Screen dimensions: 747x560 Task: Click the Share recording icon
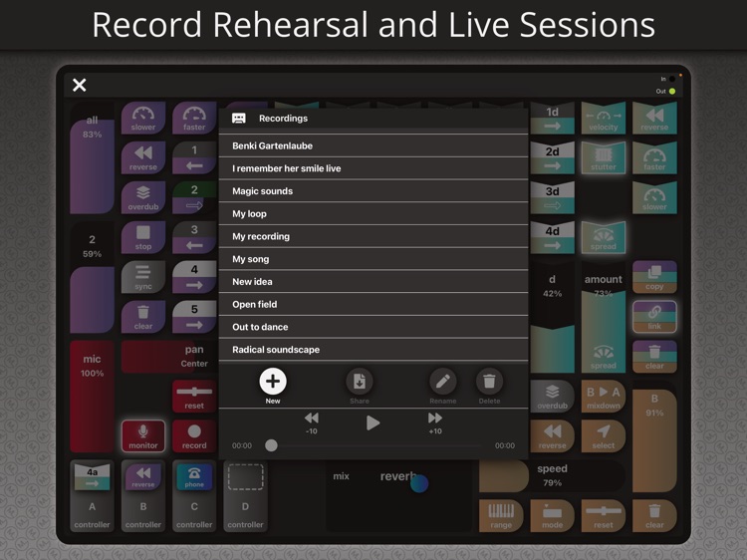pyautogui.click(x=360, y=382)
